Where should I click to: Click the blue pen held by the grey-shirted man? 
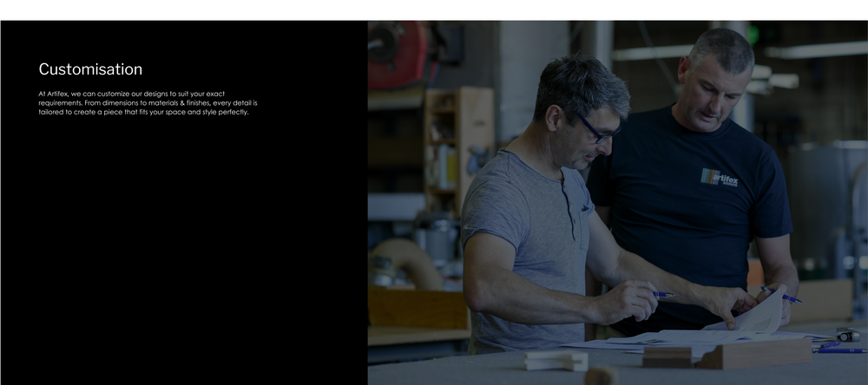[662, 294]
